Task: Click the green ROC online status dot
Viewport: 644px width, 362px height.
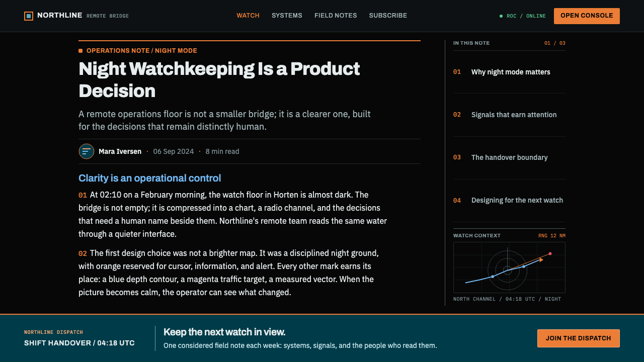Action: tap(501, 16)
